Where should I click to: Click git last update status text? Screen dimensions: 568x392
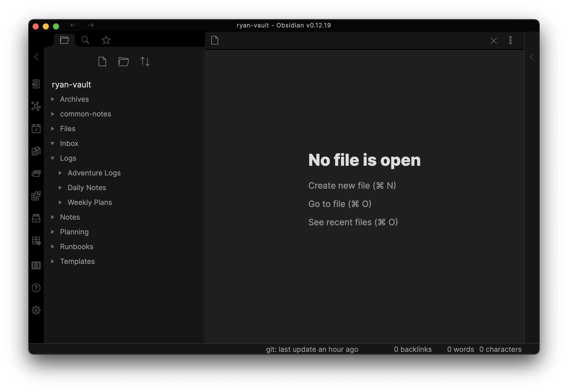tap(312, 349)
